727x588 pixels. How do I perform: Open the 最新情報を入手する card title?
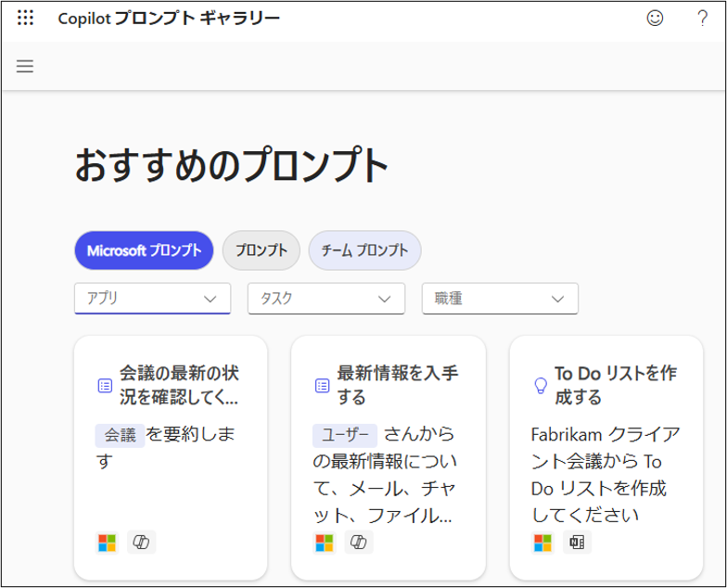pyautogui.click(x=397, y=385)
